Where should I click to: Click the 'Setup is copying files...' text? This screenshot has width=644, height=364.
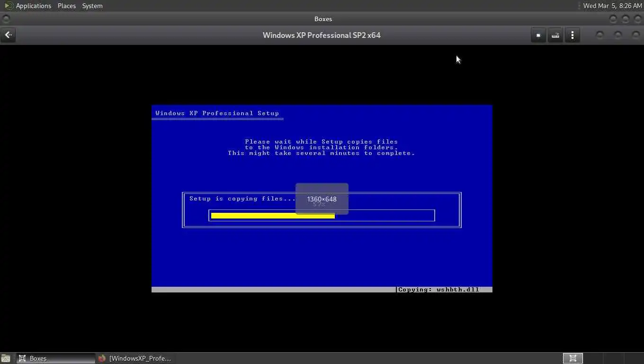[242, 199]
